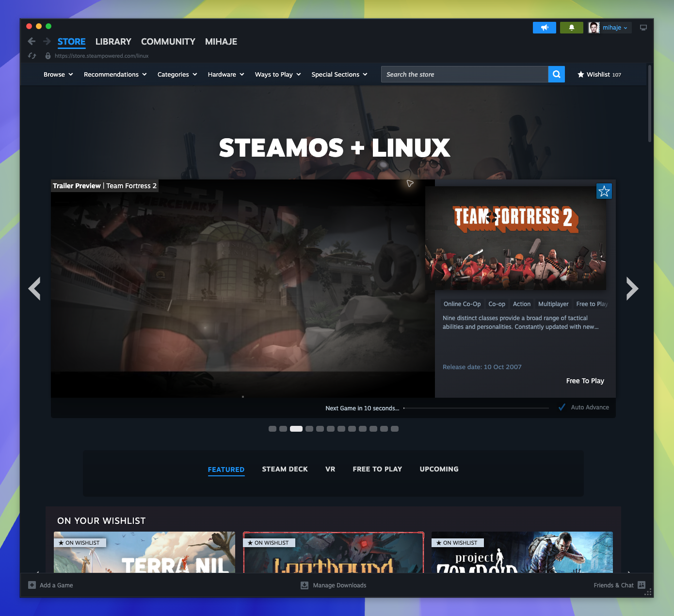Toggle the Auto Advance checkmark
The width and height of the screenshot is (674, 616).
(x=562, y=407)
